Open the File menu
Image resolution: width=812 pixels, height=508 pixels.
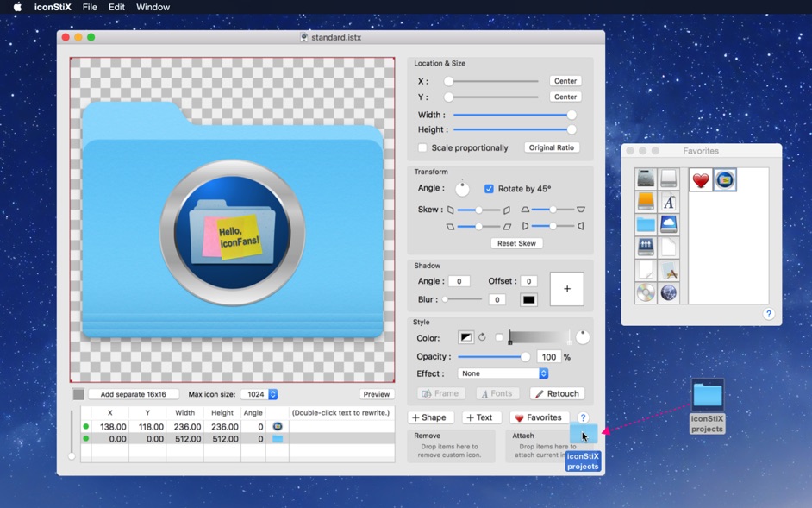[x=90, y=7]
